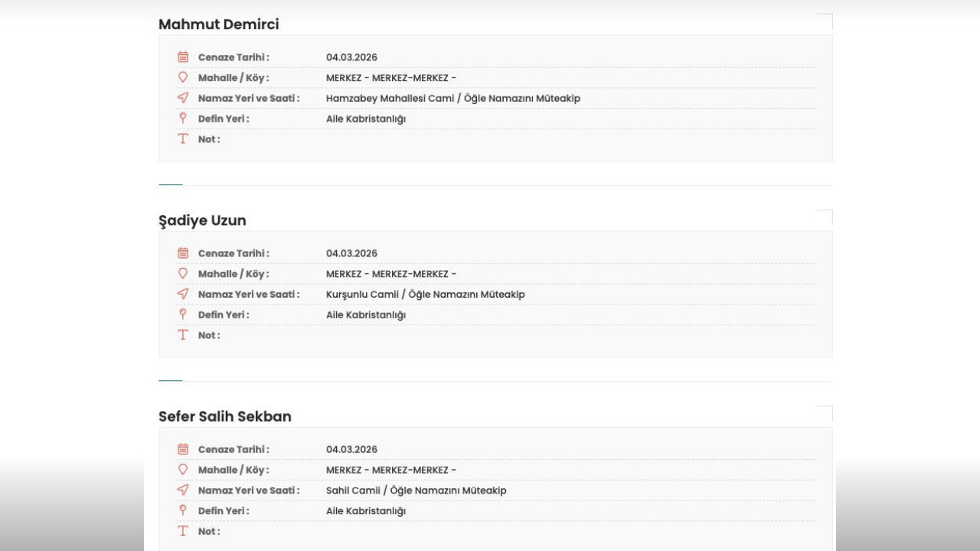
Task: Click burial pin icon in Sefer Salih Sekban card
Action: (183, 510)
